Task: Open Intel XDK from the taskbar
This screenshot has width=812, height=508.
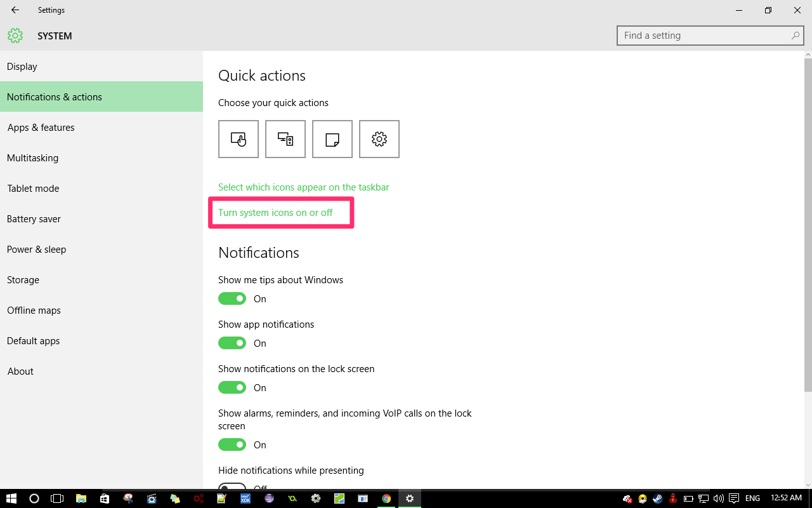Action: (x=245, y=498)
